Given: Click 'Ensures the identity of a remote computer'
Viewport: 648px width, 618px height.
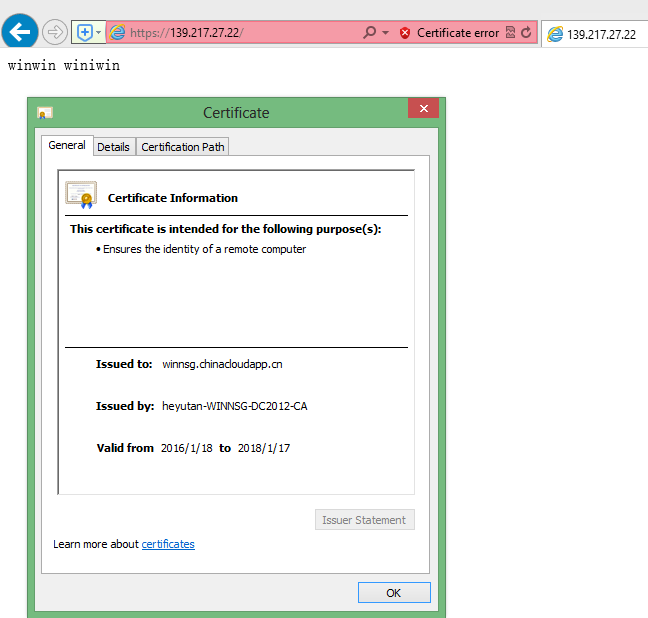Looking at the screenshot, I should point(204,249).
